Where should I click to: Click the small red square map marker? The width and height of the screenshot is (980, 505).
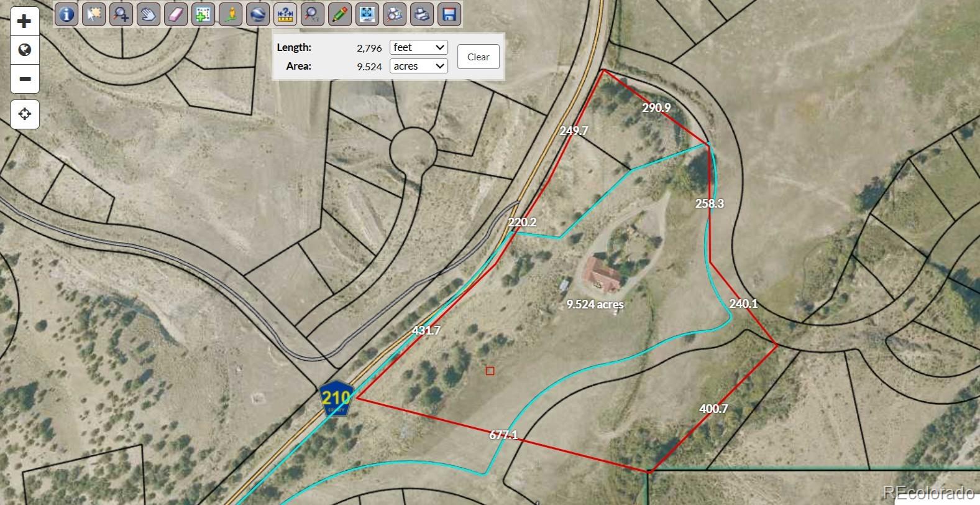click(x=490, y=371)
